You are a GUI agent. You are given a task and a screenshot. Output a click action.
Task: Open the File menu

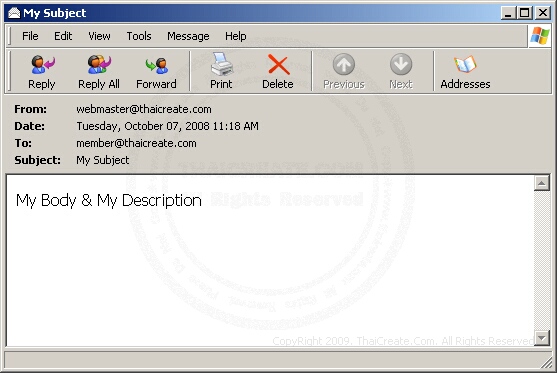point(30,36)
